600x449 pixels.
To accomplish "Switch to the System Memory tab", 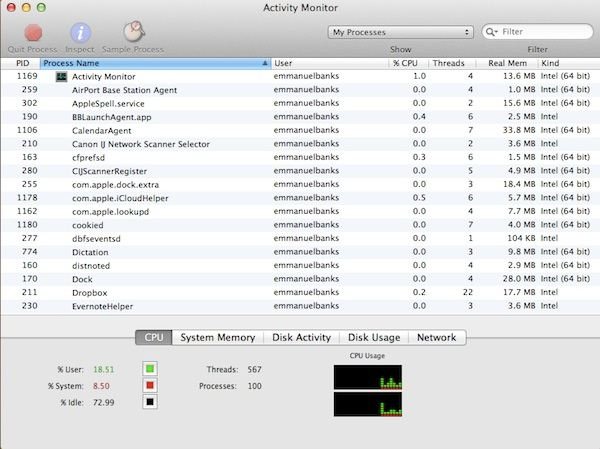I will tap(218, 338).
